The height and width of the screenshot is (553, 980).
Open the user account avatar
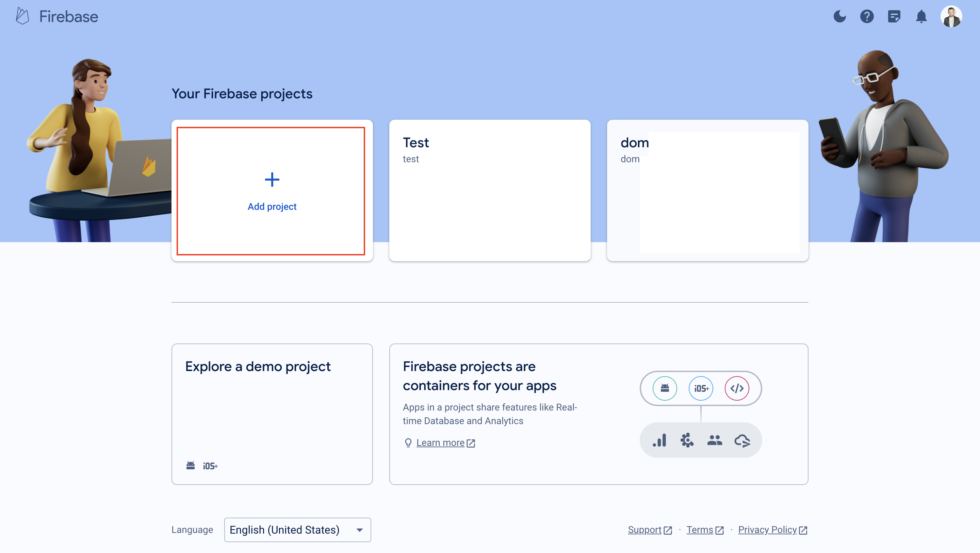[951, 16]
